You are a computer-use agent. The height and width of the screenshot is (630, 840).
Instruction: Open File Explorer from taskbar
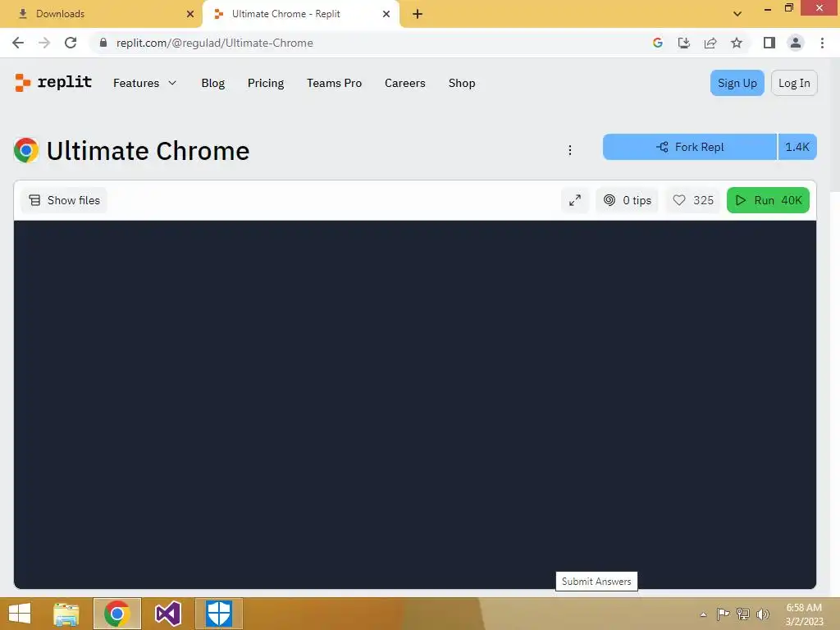pos(66,614)
